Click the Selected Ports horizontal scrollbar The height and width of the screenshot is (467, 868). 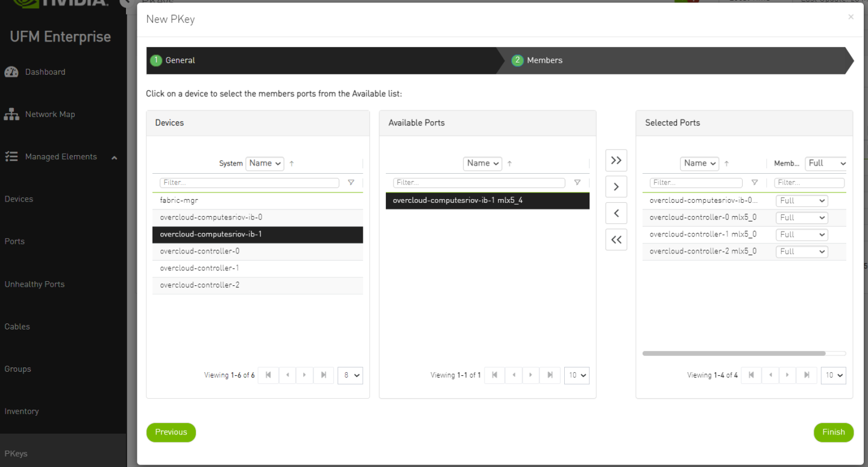(734, 354)
